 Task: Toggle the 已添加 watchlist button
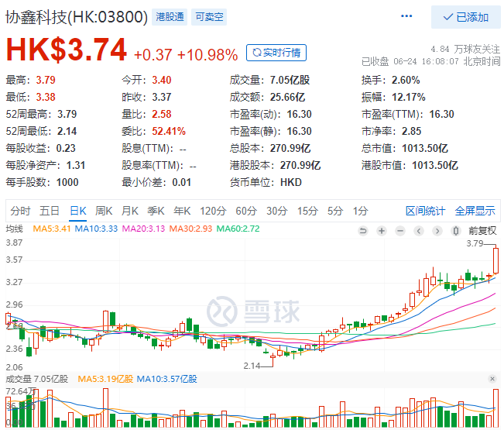coord(465,17)
